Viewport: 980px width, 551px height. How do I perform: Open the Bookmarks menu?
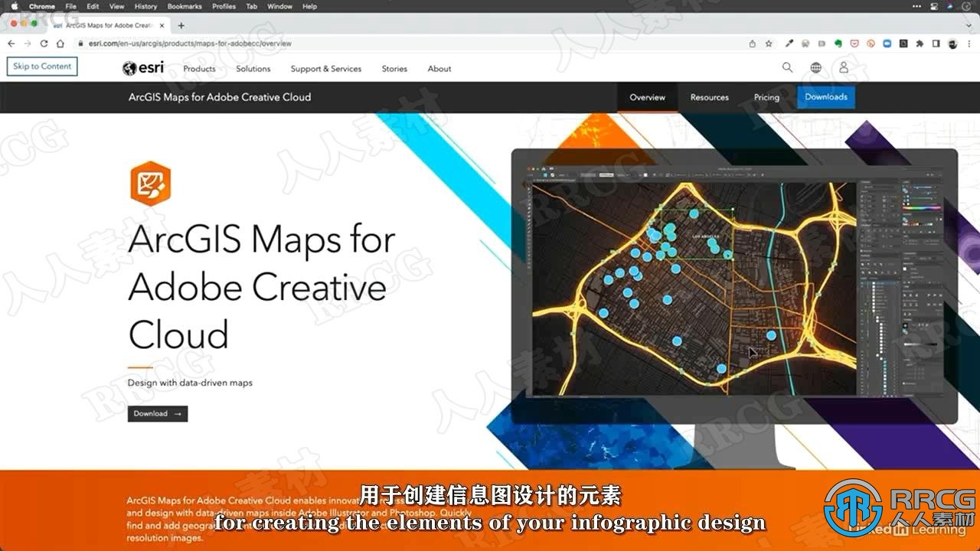[x=185, y=6]
